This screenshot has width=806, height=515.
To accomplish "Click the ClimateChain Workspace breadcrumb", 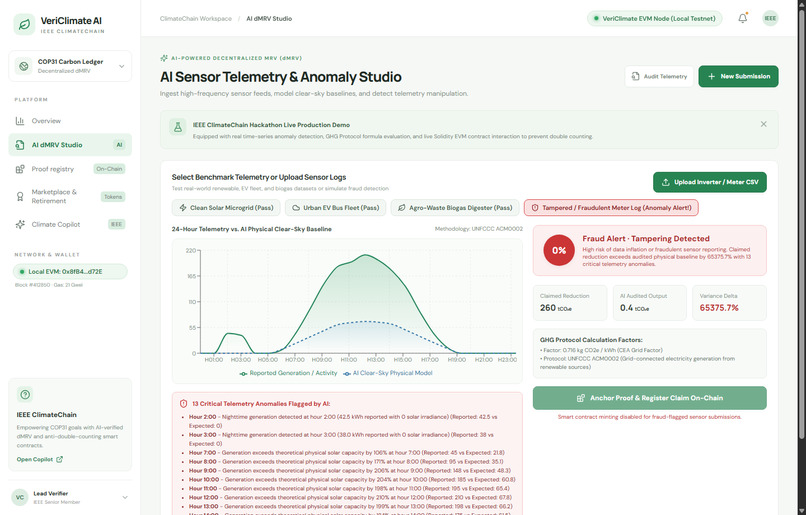I will 196,19.
